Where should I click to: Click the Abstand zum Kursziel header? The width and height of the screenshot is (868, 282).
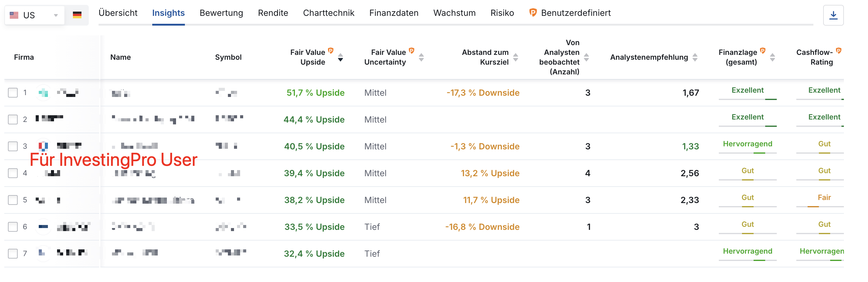click(x=485, y=57)
